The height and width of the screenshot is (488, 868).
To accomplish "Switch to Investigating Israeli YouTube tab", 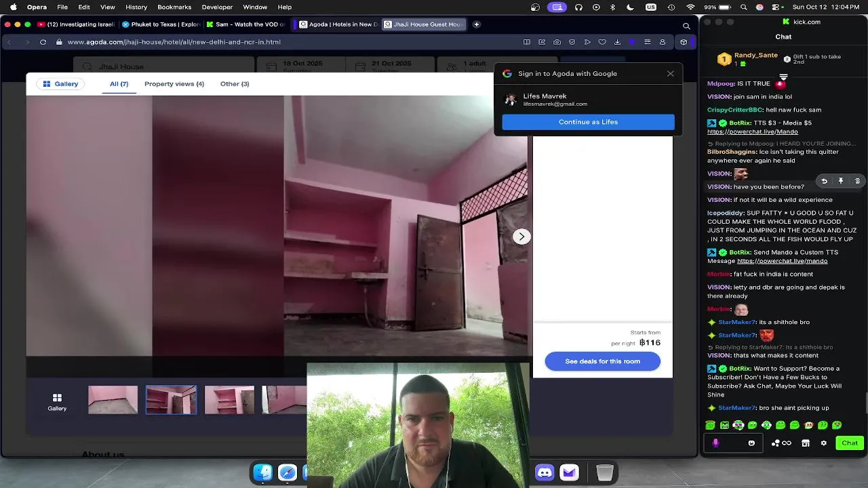I will coord(77,24).
